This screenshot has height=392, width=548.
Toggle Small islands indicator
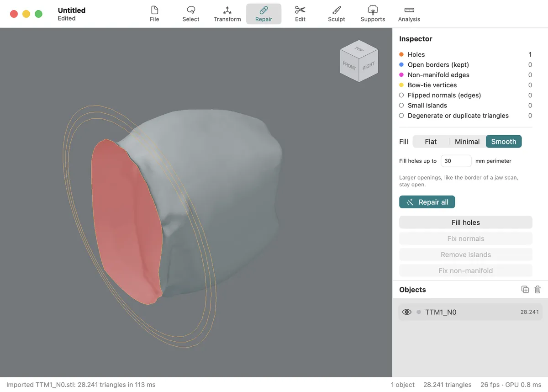pyautogui.click(x=465, y=105)
